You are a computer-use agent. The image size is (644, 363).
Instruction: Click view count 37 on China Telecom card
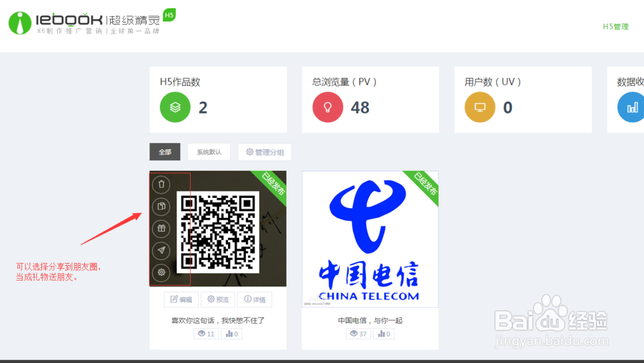coord(358,334)
